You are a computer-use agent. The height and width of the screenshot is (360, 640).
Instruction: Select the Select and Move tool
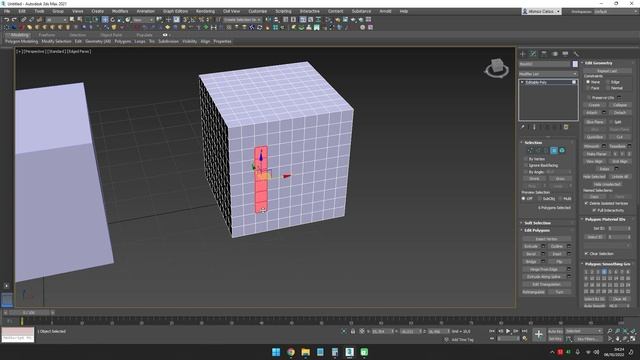coord(105,20)
